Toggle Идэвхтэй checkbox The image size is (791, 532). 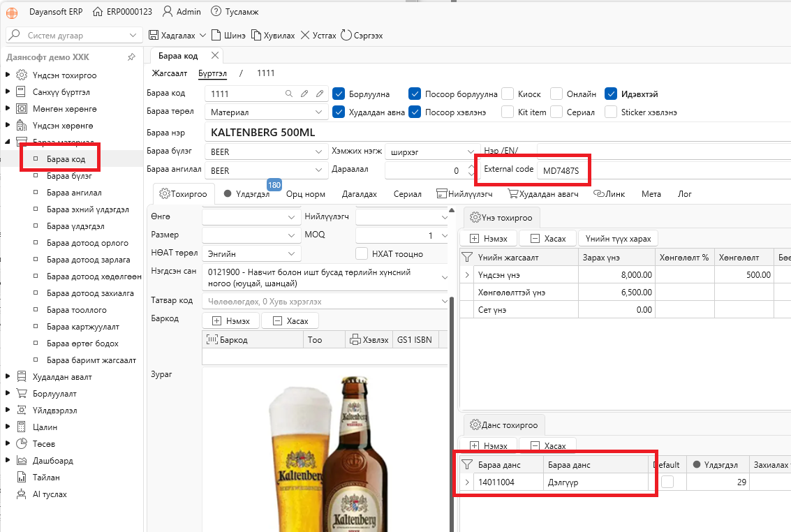(611, 94)
